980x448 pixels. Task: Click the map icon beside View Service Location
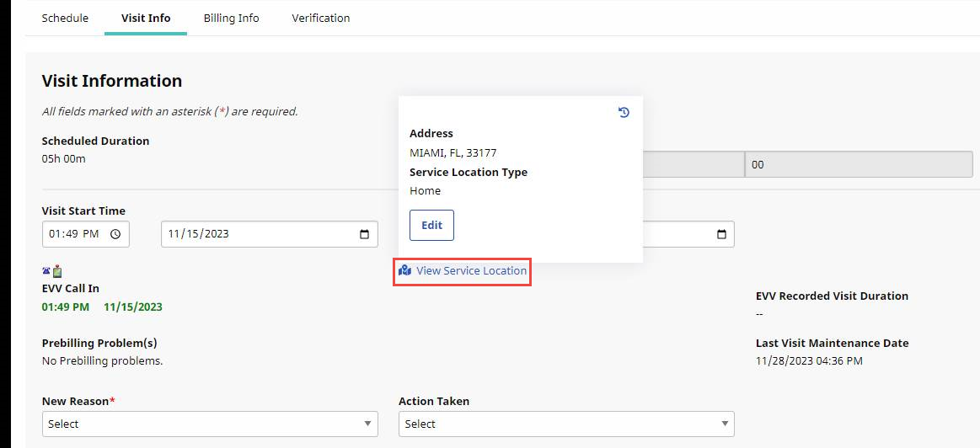[404, 270]
